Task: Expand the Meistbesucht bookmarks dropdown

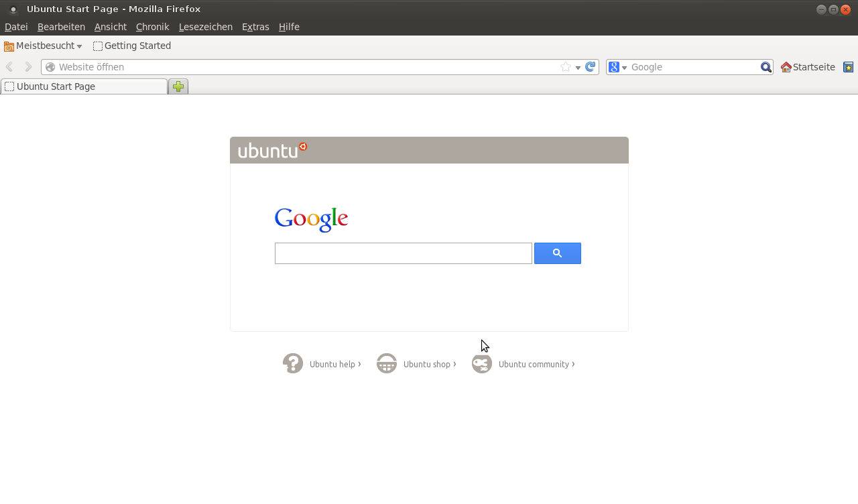Action: (79, 46)
